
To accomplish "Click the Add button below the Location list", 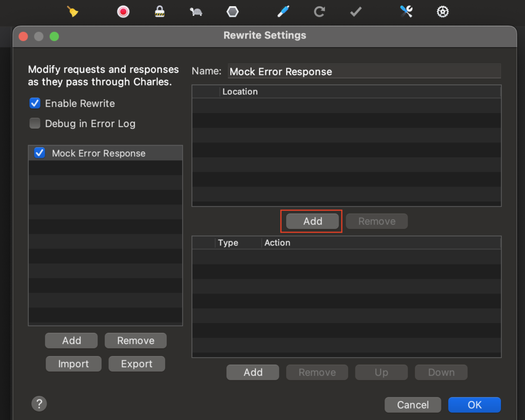I will [312, 221].
